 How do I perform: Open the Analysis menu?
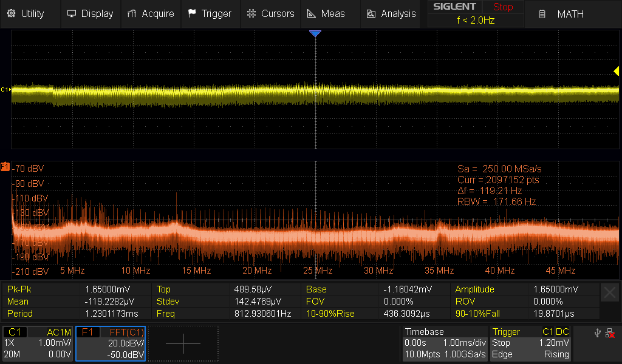click(391, 13)
